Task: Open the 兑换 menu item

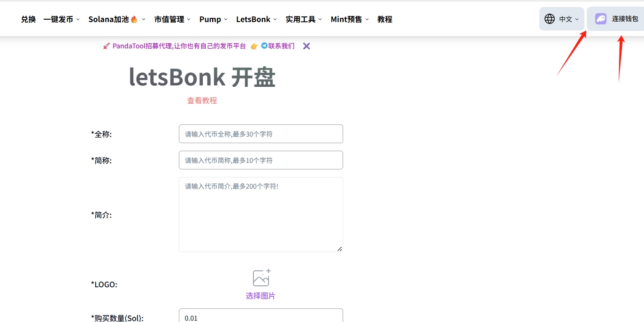Action: [29, 19]
